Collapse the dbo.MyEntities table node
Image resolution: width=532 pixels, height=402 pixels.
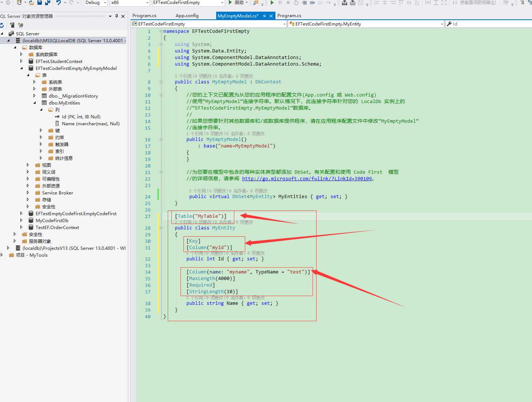click(35, 103)
